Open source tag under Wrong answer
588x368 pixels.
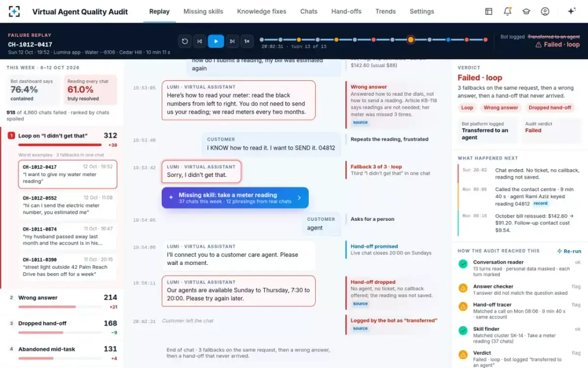(x=360, y=123)
